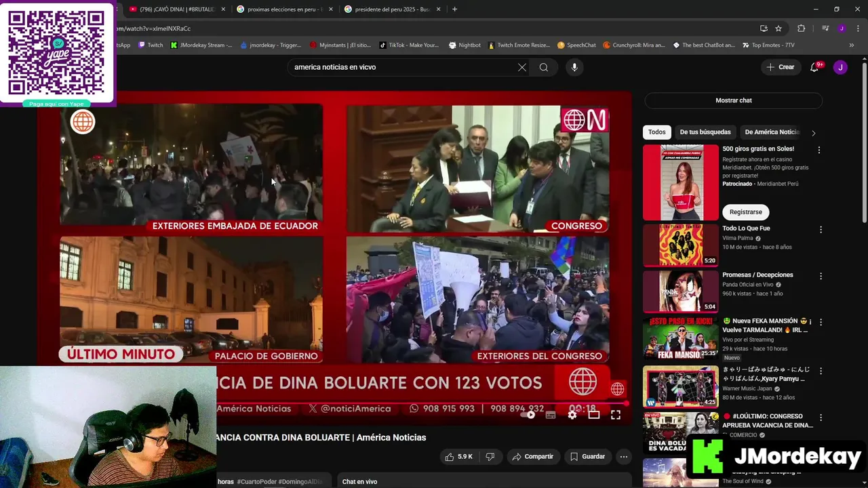The width and height of the screenshot is (868, 488).
Task: Click the 'Crear' button
Action: tap(780, 67)
